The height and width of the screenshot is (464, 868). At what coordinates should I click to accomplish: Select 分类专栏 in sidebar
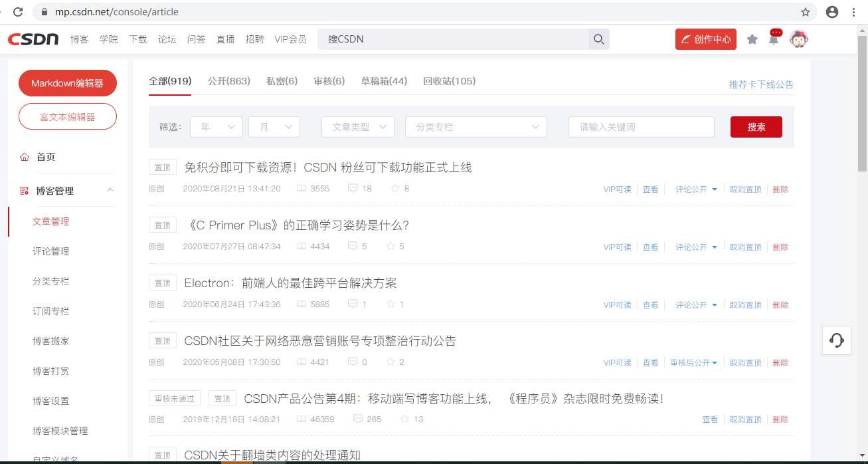[51, 281]
